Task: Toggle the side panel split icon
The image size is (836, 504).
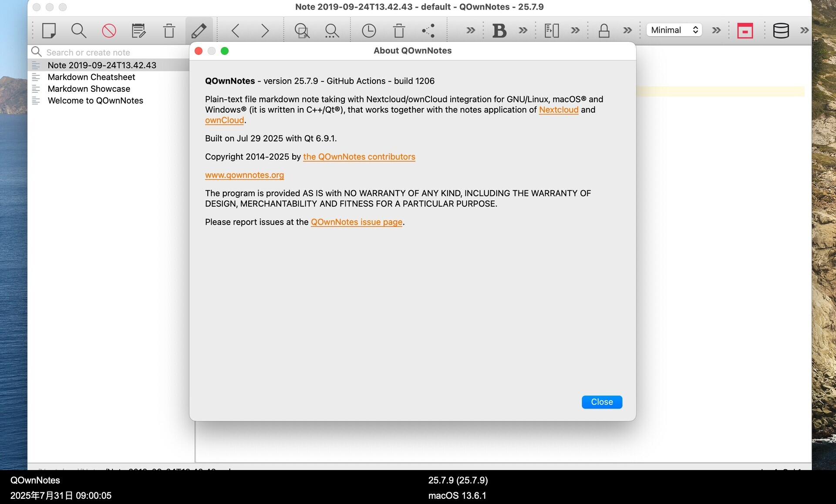Action: coord(552,30)
